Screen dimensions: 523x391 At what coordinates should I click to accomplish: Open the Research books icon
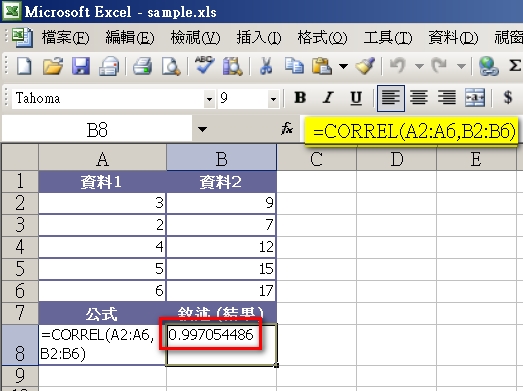[232, 66]
